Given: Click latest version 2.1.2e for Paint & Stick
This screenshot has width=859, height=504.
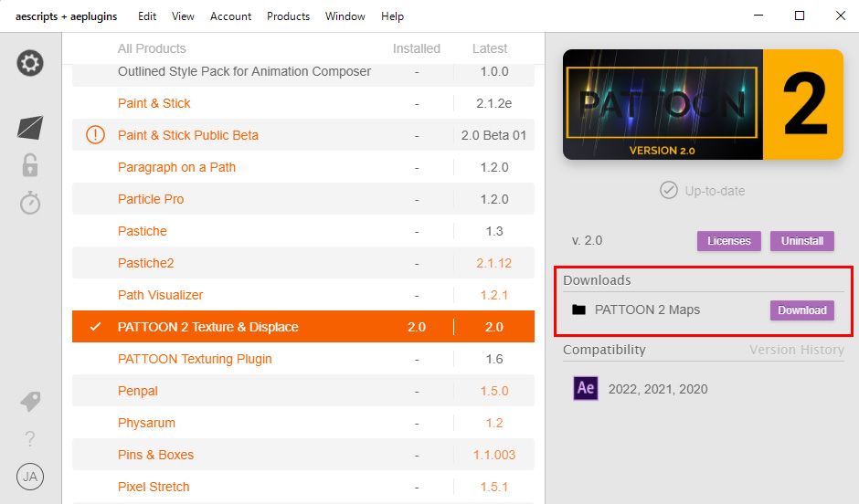Looking at the screenshot, I should pos(494,103).
